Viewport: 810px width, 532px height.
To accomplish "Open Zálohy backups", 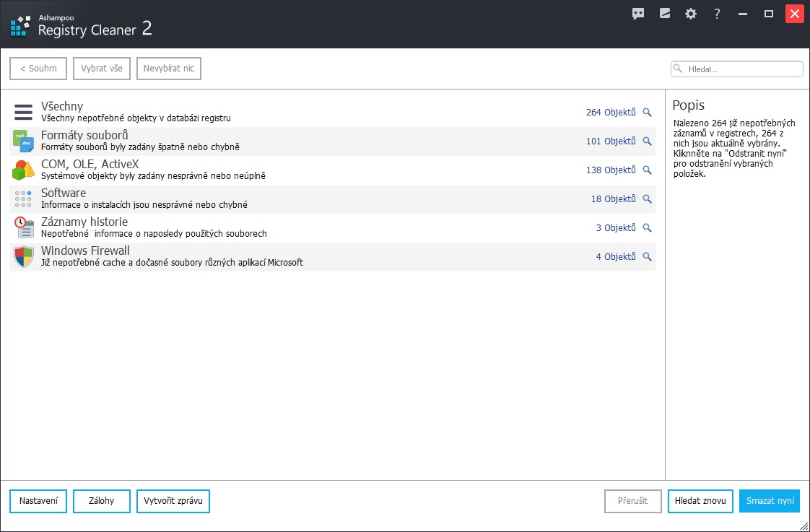I will tap(102, 501).
